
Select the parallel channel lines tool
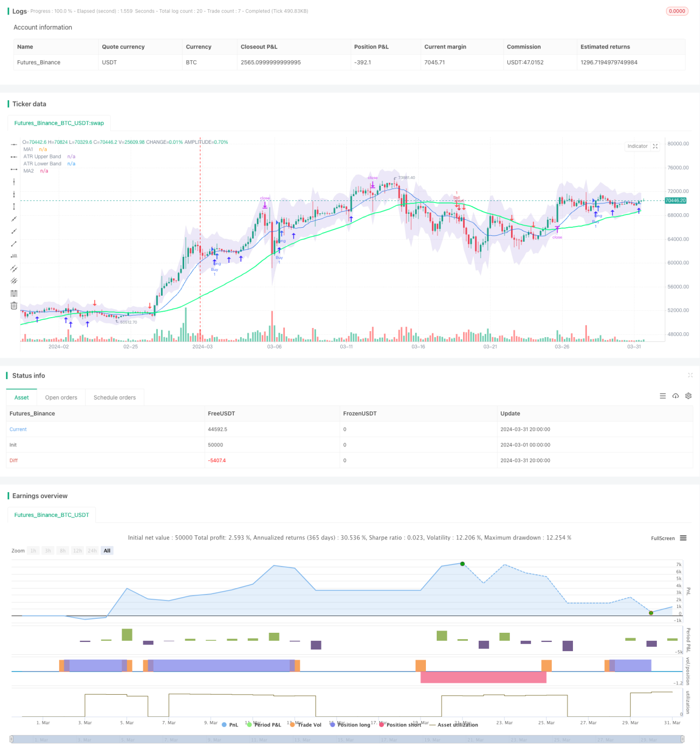tap(14, 268)
